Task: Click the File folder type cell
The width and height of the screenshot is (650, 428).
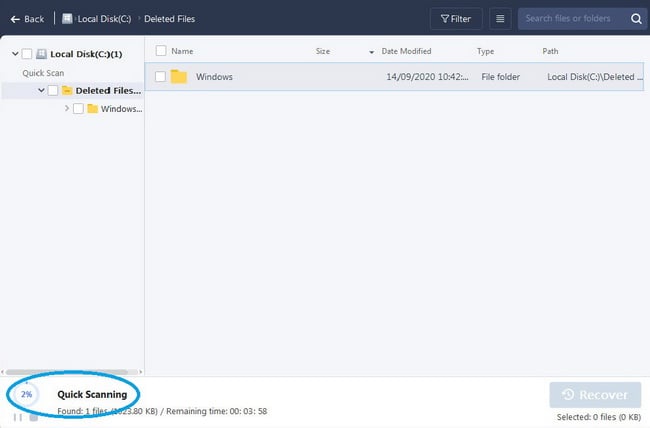Action: click(500, 77)
